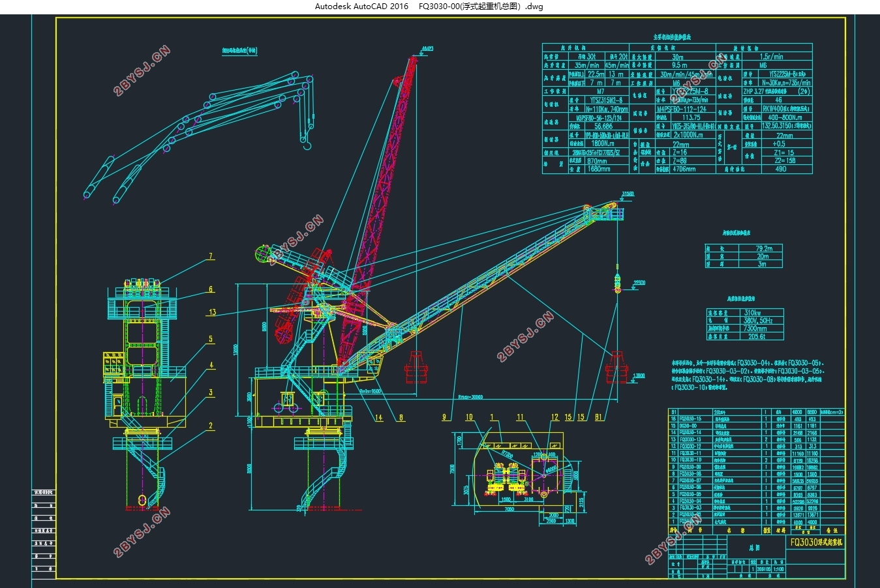Select the 35m/min hoisting speed cell
This screenshot has height=588, width=880.
[x=586, y=65]
